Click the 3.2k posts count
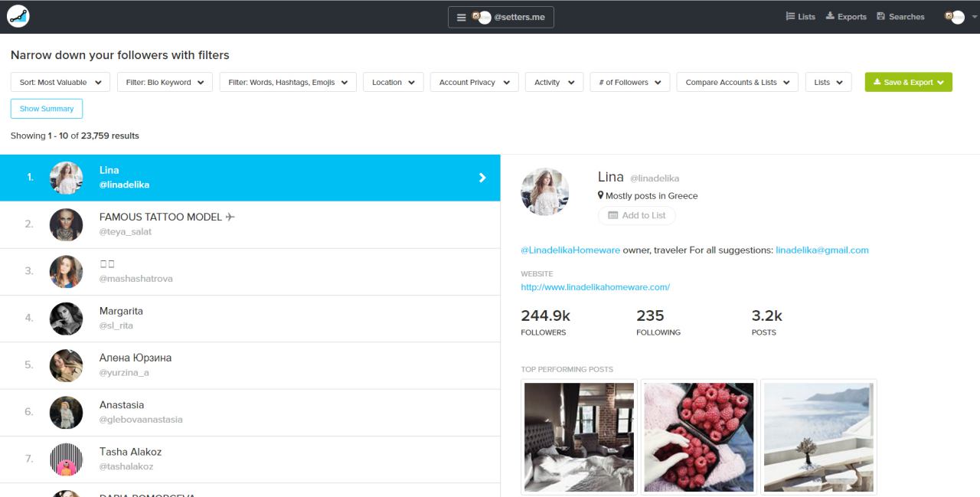Screen dimensions: 980x497 (767, 316)
